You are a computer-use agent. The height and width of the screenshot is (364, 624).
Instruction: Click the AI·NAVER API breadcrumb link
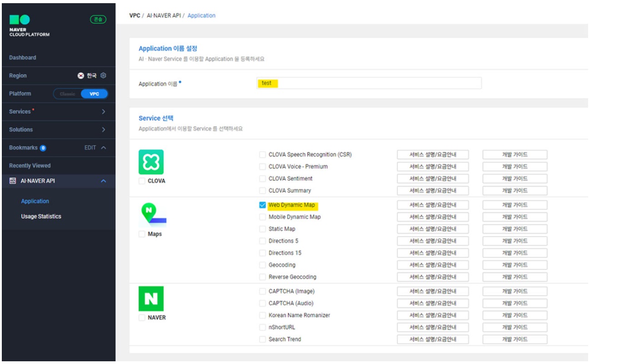tap(164, 15)
